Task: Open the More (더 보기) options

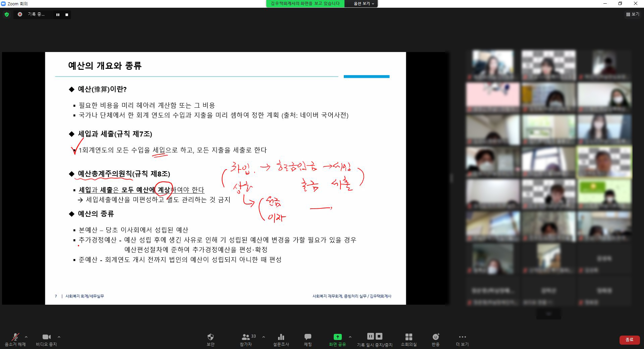Action: (x=462, y=337)
